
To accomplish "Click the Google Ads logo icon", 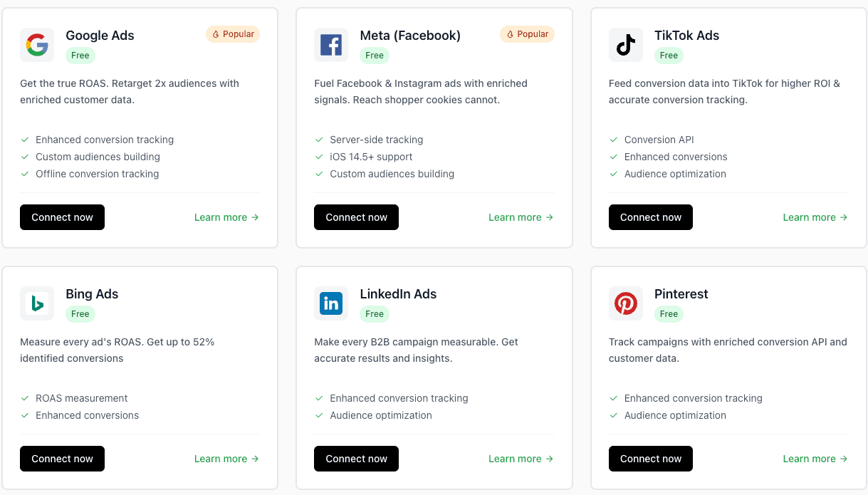I will point(36,44).
